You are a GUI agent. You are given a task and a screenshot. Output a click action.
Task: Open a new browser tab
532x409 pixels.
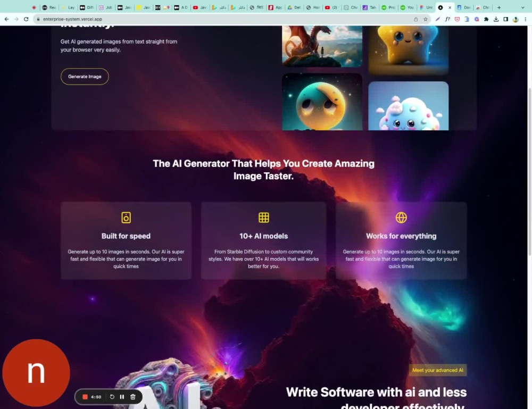click(x=499, y=7)
